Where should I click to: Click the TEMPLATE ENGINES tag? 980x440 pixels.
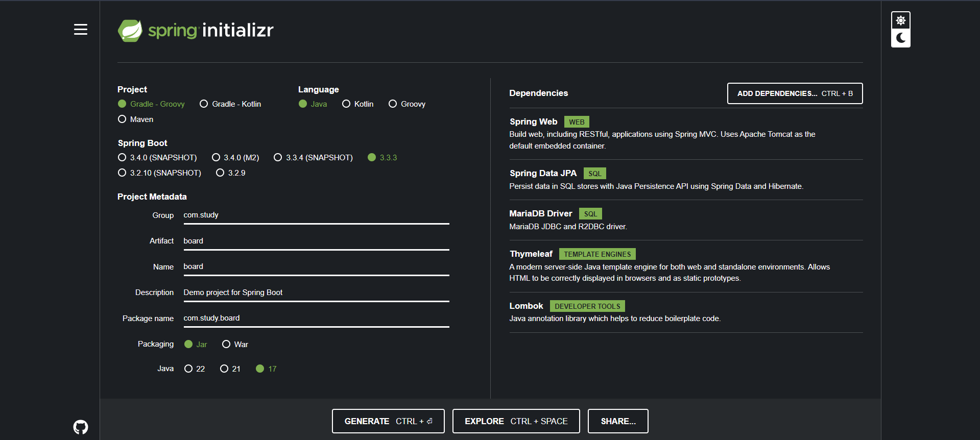(x=597, y=254)
